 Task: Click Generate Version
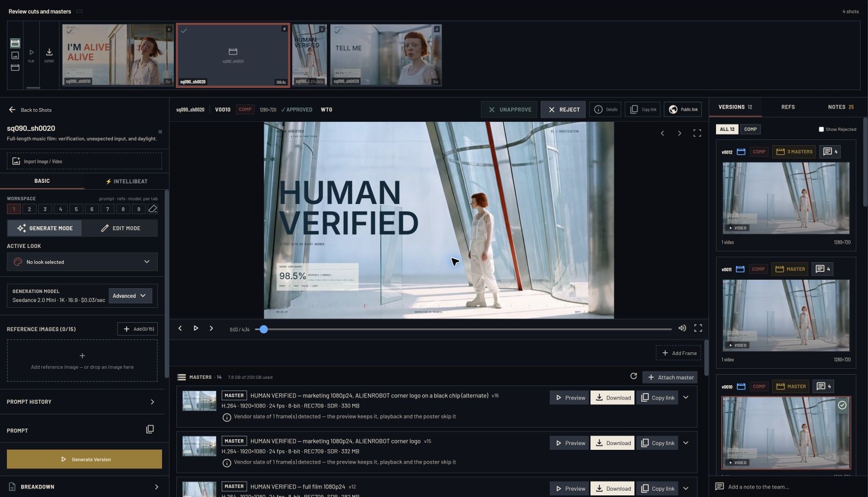(x=84, y=459)
